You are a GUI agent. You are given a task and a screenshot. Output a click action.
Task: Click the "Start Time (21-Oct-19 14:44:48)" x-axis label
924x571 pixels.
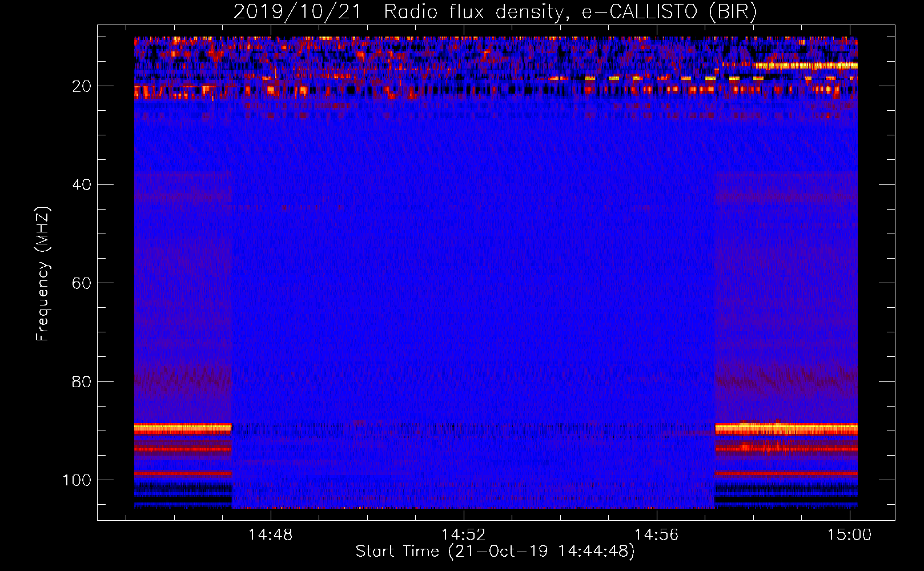point(495,552)
